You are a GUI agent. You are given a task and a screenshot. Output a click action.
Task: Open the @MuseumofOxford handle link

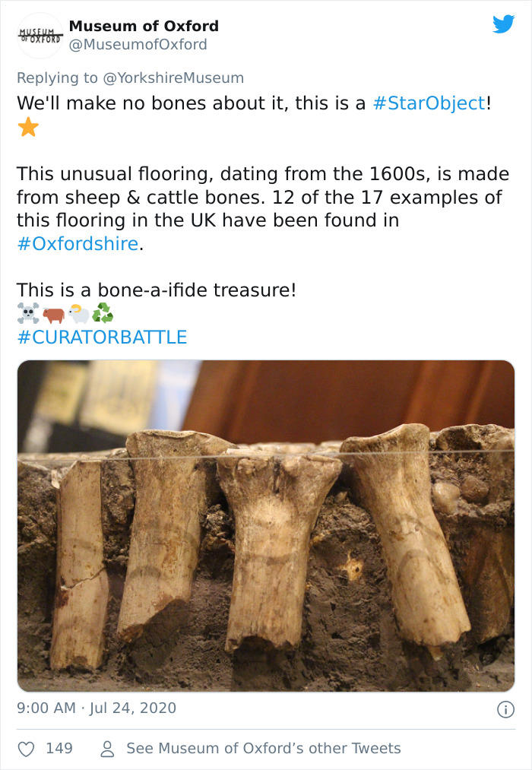pyautogui.click(x=138, y=44)
